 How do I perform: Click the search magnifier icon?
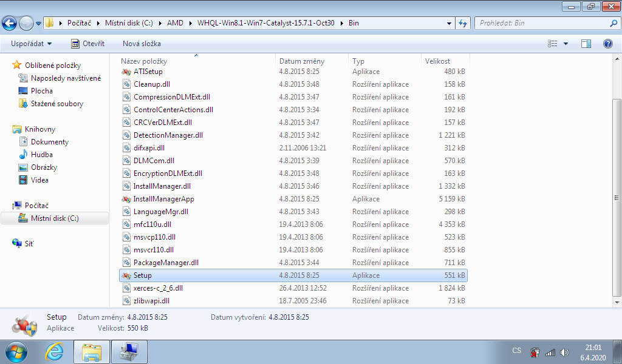pyautogui.click(x=613, y=24)
